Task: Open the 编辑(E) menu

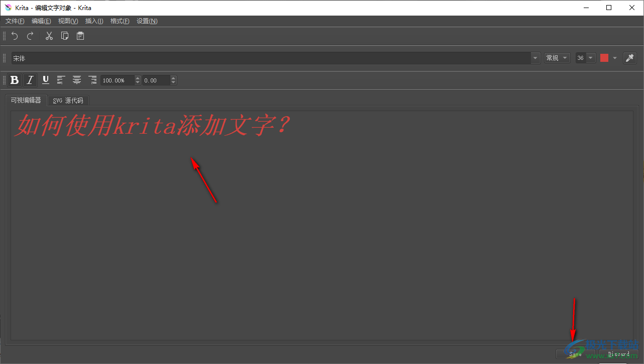Action: (x=41, y=21)
